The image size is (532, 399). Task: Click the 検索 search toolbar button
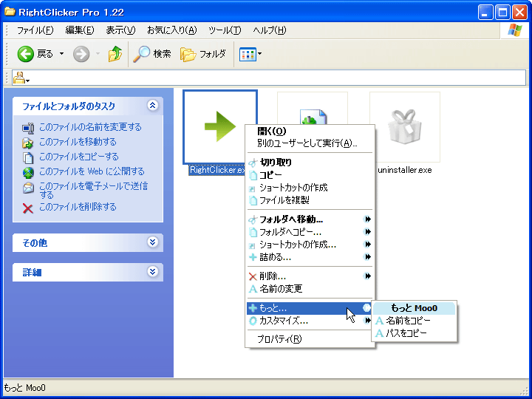coord(151,54)
